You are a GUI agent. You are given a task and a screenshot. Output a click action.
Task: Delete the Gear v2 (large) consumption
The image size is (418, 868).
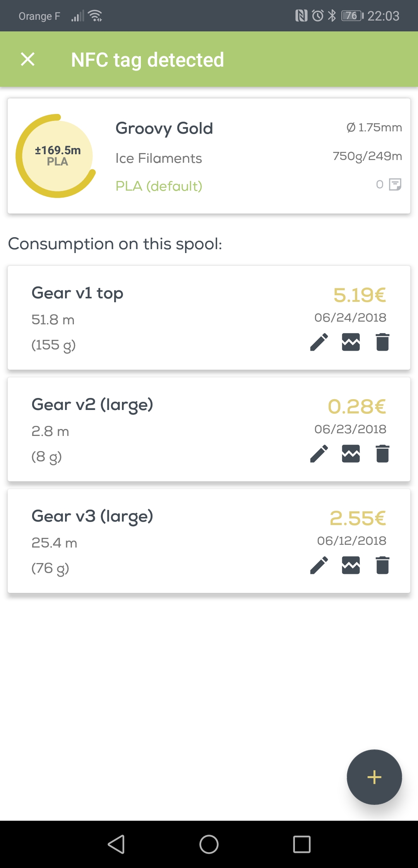click(x=382, y=454)
